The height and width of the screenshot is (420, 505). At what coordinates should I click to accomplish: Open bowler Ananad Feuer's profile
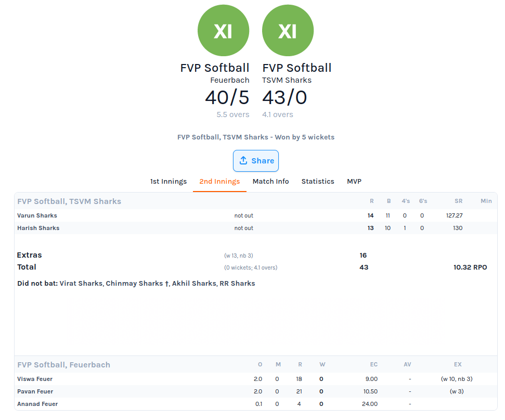[37, 404]
